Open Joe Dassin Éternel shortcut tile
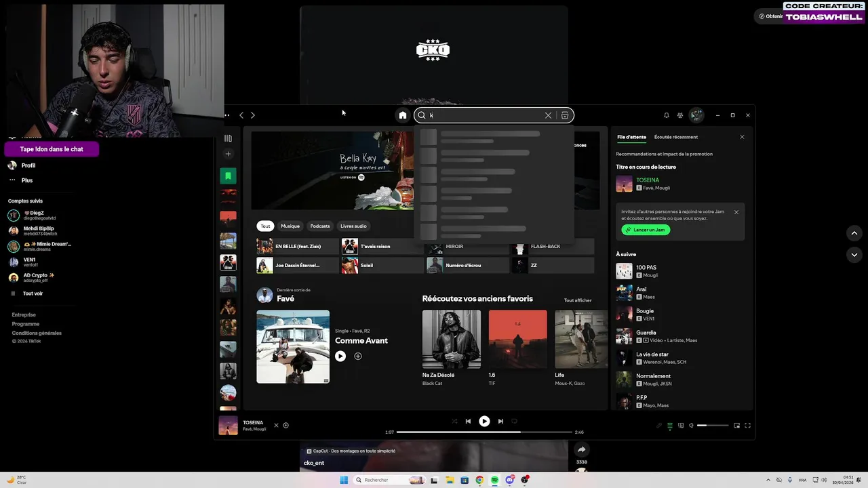The height and width of the screenshot is (488, 868). click(298, 265)
